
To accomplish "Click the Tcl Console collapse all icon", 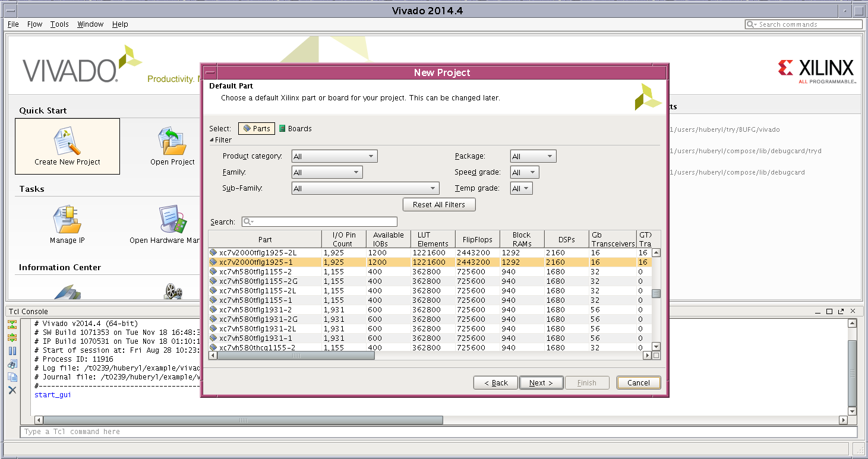I will click(x=12, y=325).
